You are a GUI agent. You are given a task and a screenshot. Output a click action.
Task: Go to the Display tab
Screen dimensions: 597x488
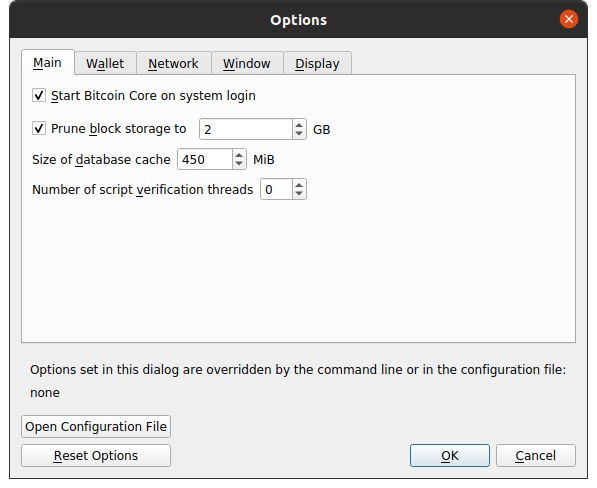pyautogui.click(x=317, y=63)
